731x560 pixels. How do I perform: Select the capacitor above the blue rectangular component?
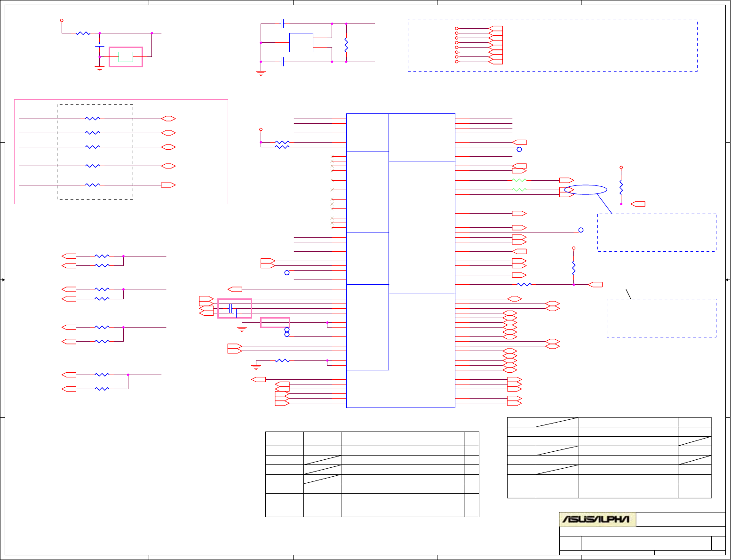click(x=282, y=23)
